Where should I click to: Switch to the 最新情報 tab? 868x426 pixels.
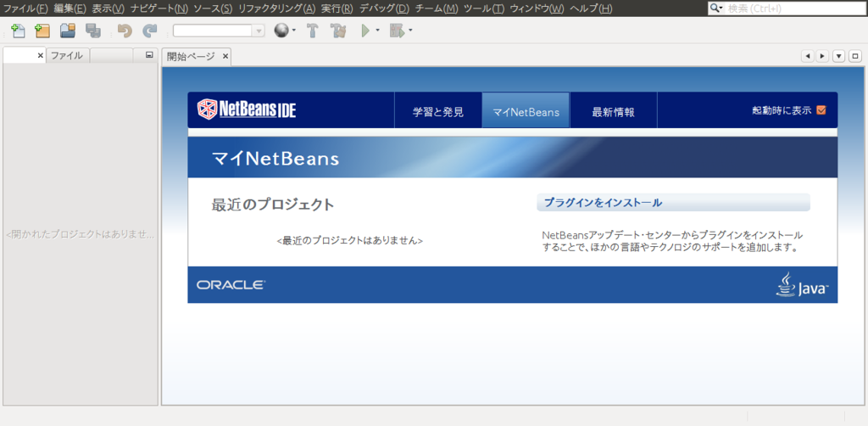614,110
